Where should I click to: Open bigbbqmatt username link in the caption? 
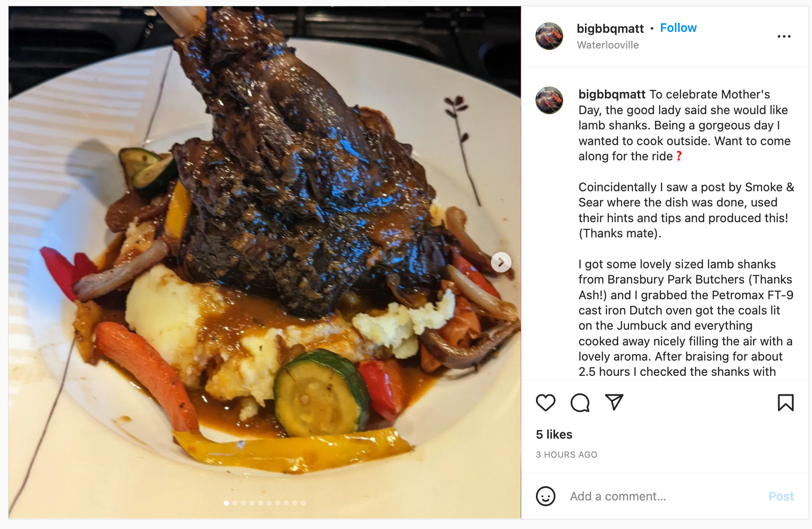point(612,95)
